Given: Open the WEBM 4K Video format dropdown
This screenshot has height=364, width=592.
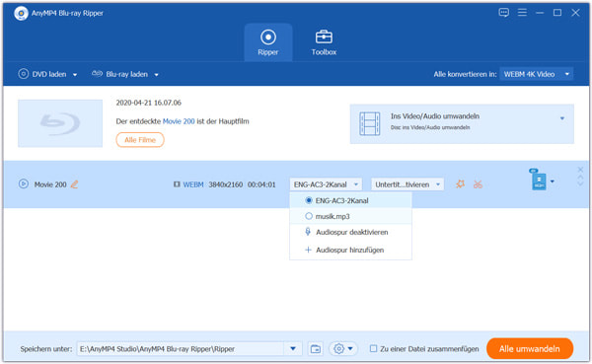Looking at the screenshot, I should pyautogui.click(x=536, y=74).
